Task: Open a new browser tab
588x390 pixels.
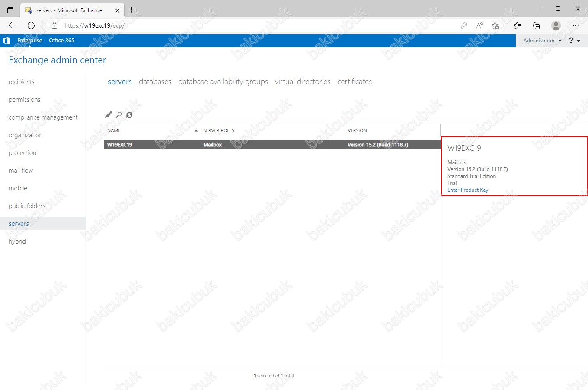Action: coord(132,10)
